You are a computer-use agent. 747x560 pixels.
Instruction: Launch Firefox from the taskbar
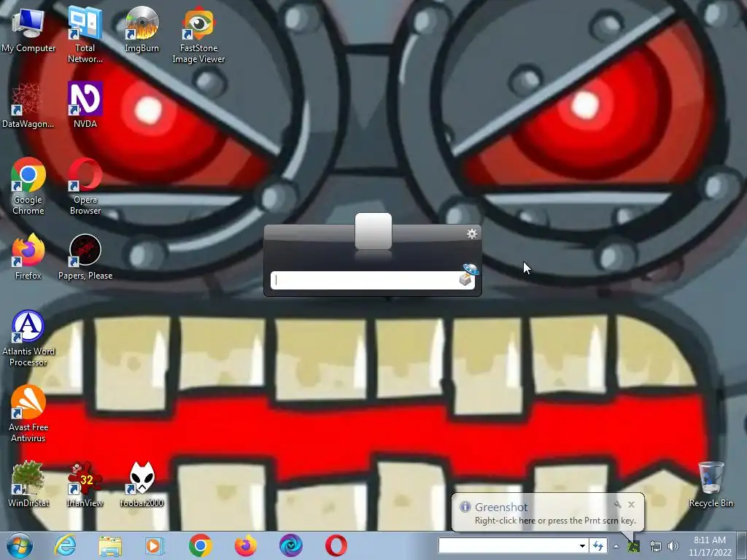point(245,545)
